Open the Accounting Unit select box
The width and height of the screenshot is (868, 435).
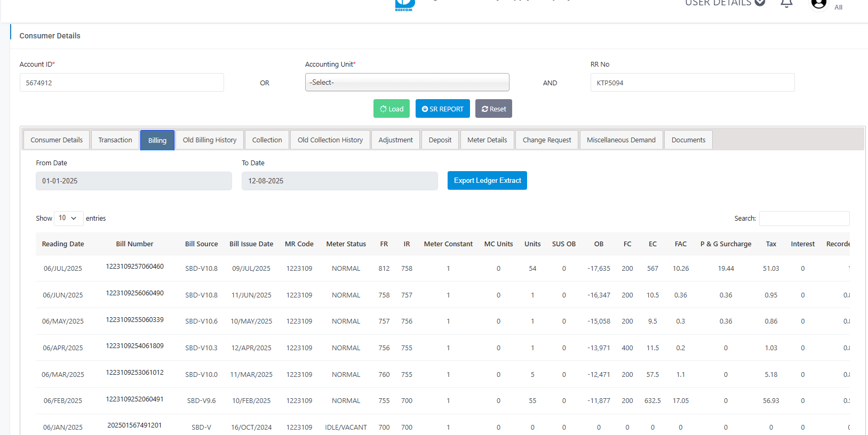[x=407, y=83]
